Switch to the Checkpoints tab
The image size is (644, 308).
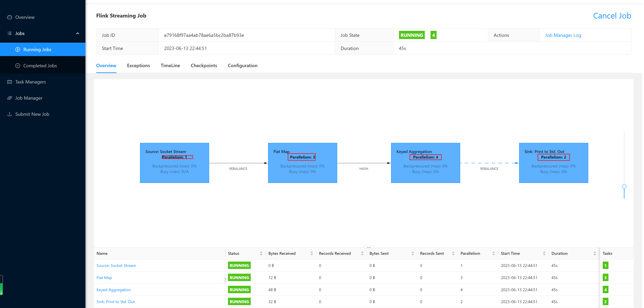[x=204, y=65]
